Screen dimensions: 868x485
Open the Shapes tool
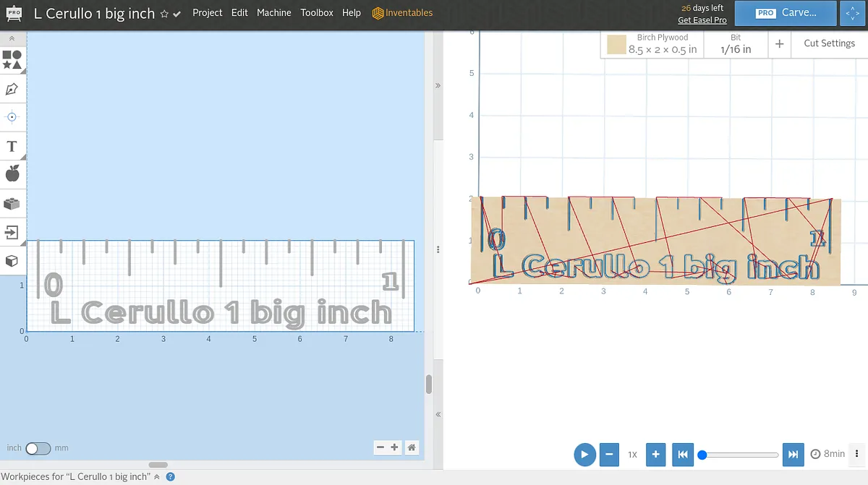point(12,60)
